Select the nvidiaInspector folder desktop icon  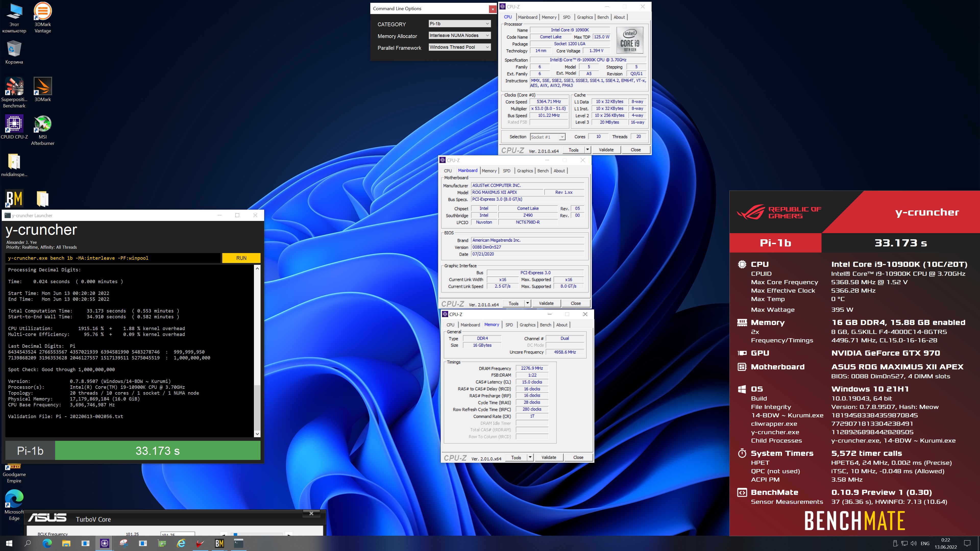tap(14, 165)
